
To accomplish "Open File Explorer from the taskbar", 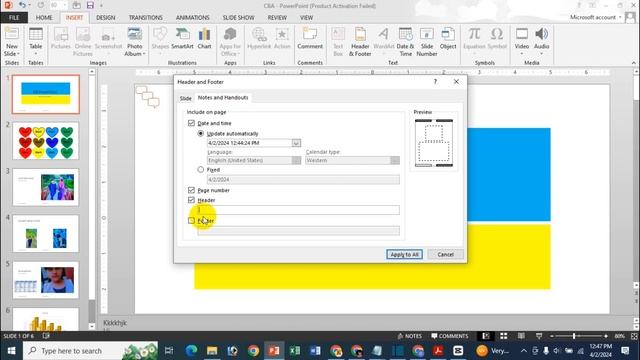I will 212,351.
